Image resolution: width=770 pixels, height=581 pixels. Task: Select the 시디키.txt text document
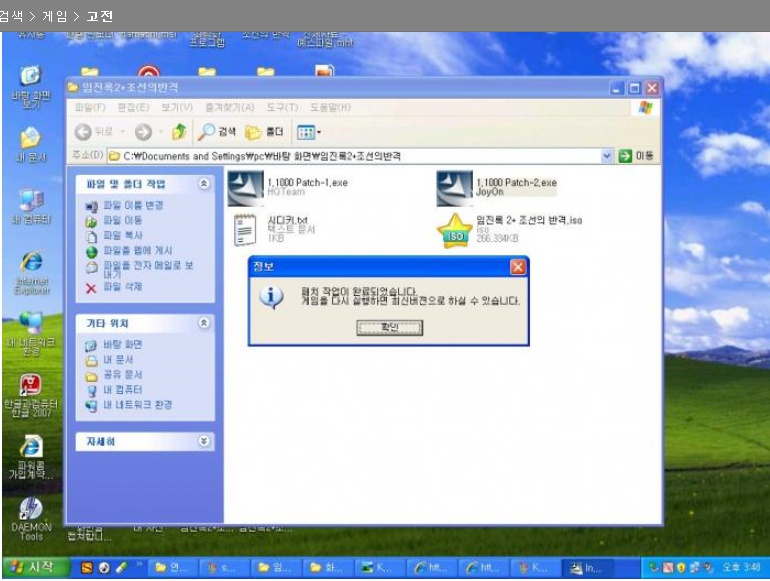pyautogui.click(x=246, y=230)
